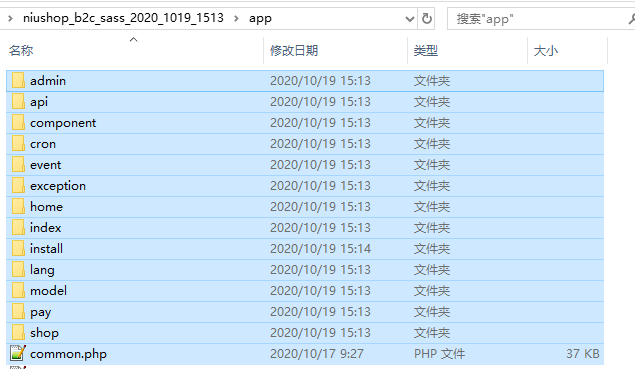This screenshot has height=369, width=635.
Task: Select the pay folder icon
Action: [x=18, y=312]
